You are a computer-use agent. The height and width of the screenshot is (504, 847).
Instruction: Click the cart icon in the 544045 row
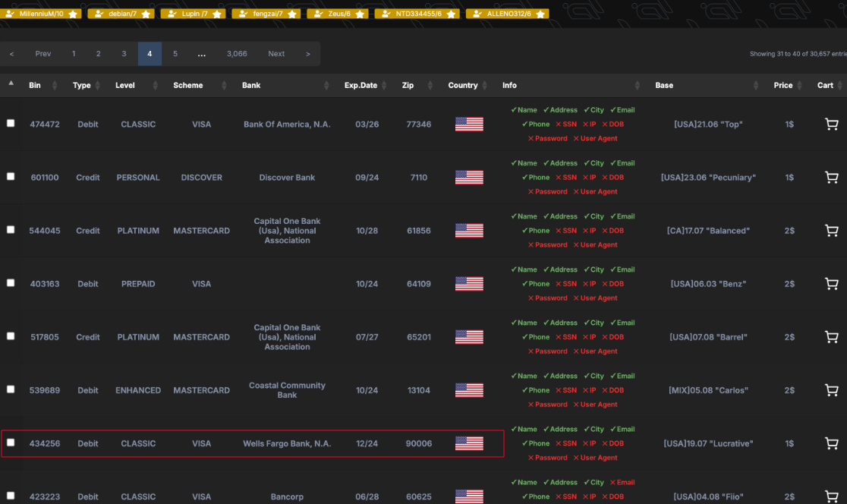click(831, 231)
